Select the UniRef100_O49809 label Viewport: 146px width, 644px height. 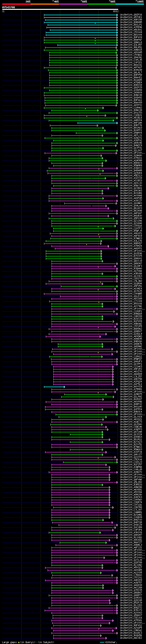pyautogui.click(x=131, y=93)
